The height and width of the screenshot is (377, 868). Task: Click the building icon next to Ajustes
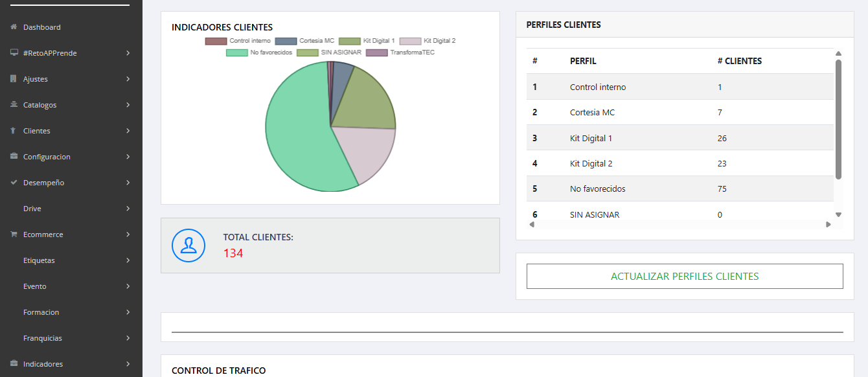(14, 79)
